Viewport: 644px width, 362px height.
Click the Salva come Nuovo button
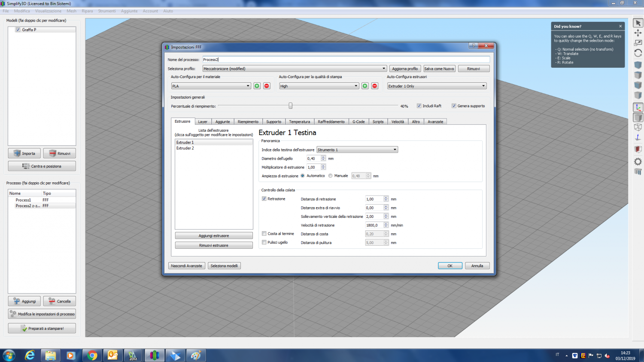439,69
